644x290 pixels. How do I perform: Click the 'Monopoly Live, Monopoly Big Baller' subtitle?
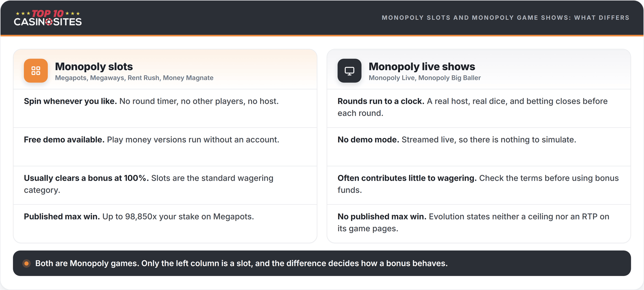click(x=425, y=78)
